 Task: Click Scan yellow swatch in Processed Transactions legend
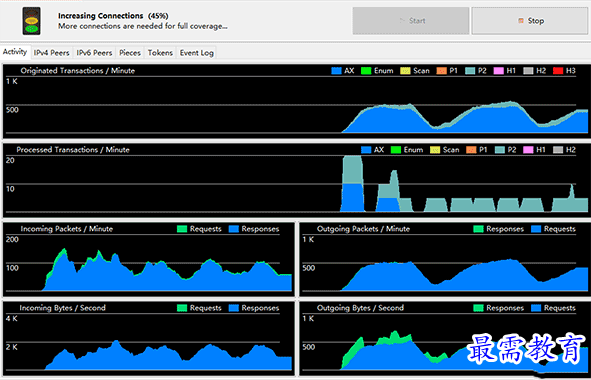coord(435,150)
